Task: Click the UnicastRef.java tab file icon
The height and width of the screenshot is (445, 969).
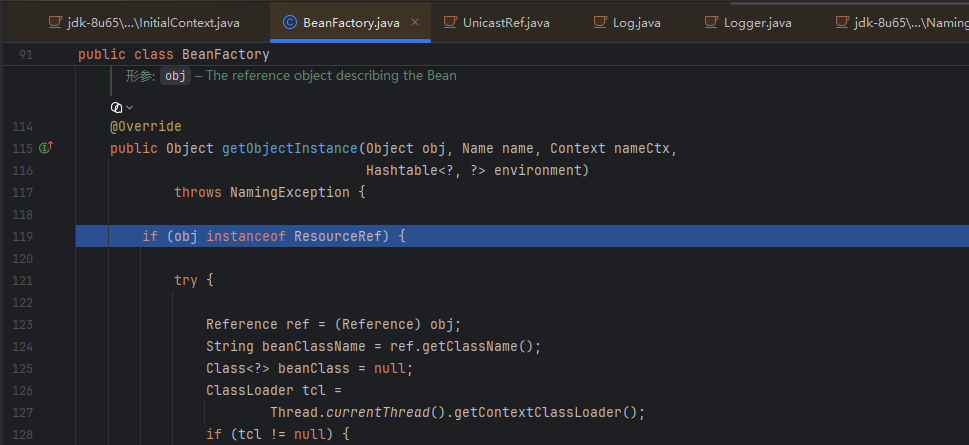Action: [x=451, y=22]
